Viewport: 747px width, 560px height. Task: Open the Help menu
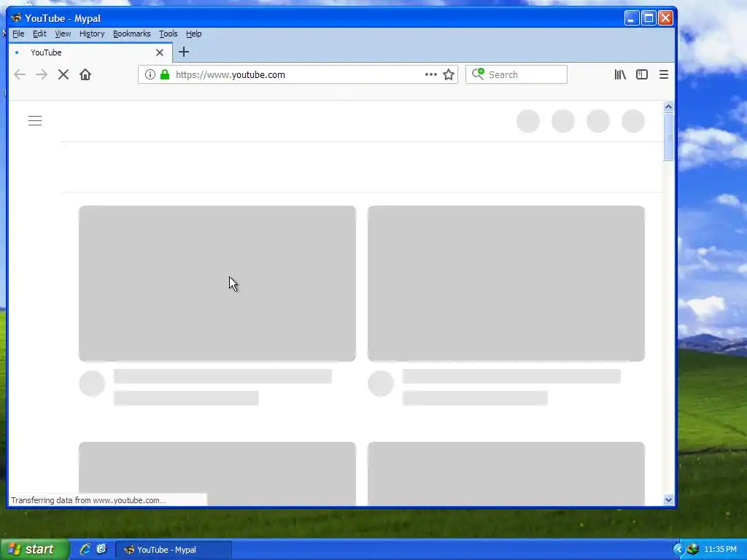[x=194, y=34]
